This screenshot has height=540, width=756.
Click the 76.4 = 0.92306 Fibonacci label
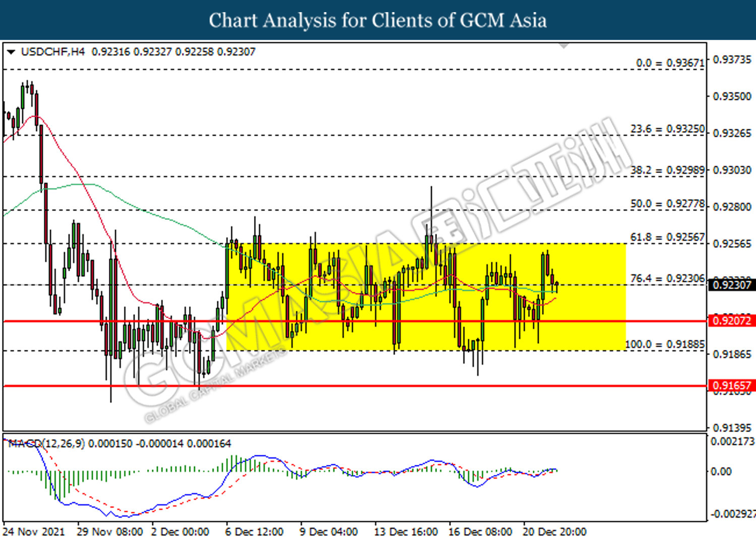click(x=667, y=278)
